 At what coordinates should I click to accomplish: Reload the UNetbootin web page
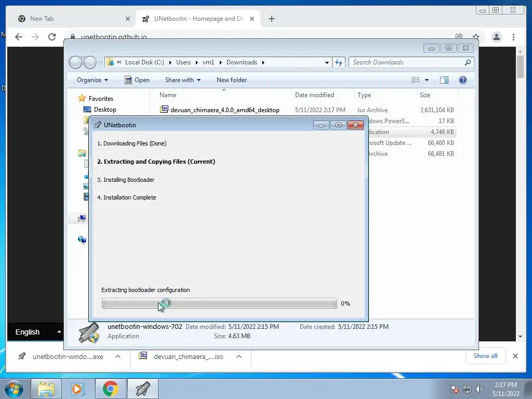coord(52,37)
